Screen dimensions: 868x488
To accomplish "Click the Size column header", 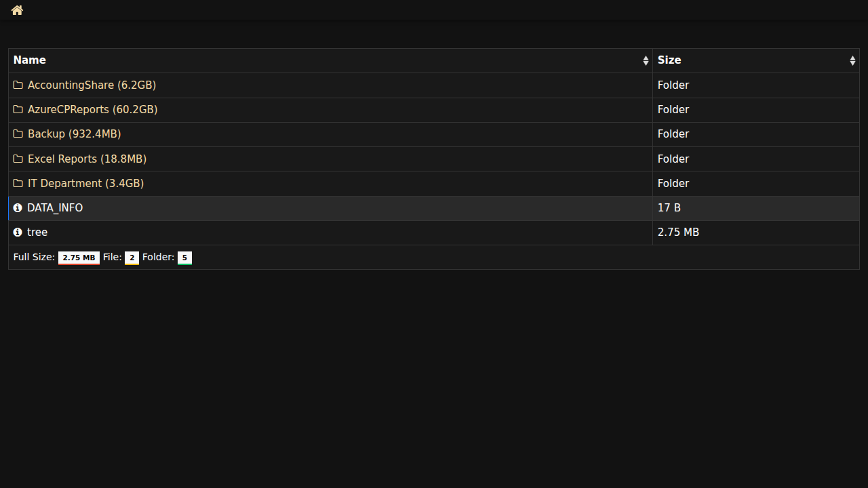I will [669, 60].
